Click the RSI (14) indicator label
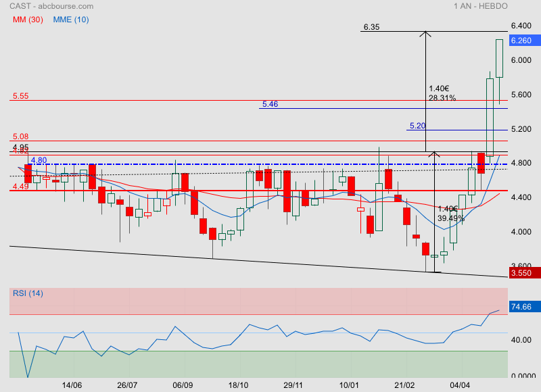The height and width of the screenshot is (392, 541). (x=28, y=293)
